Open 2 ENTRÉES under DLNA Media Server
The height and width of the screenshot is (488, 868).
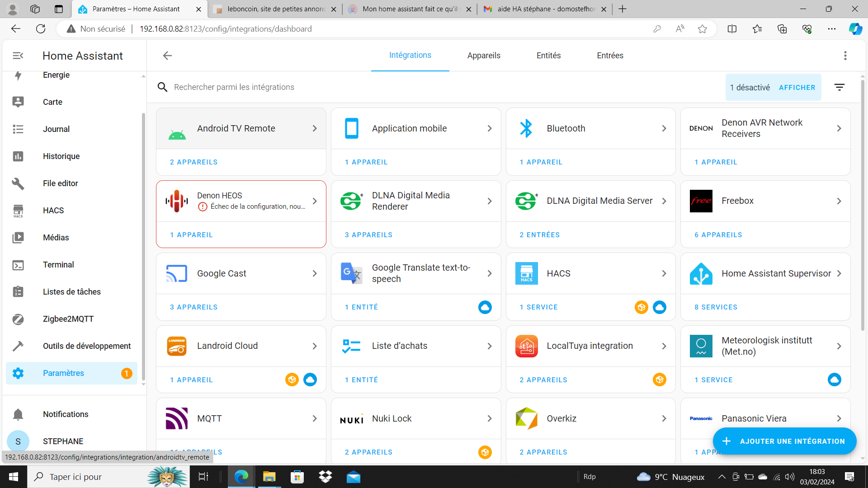(540, 235)
